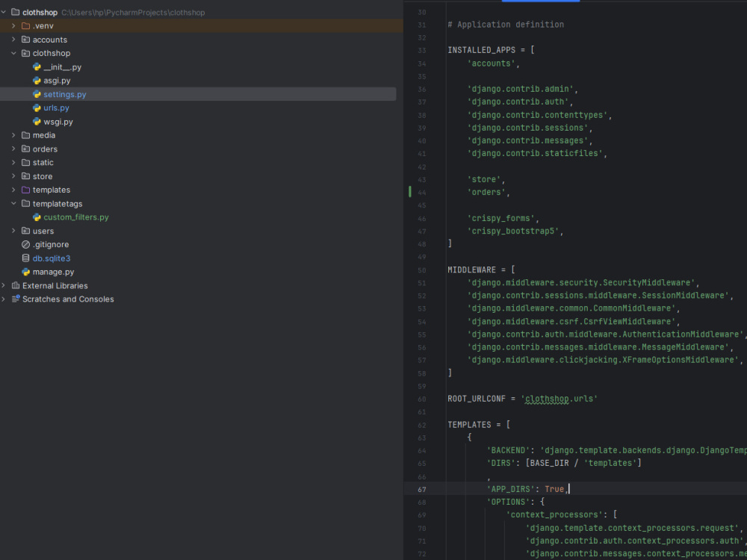Click the store package folder icon
747x560 pixels.
[x=25, y=176]
